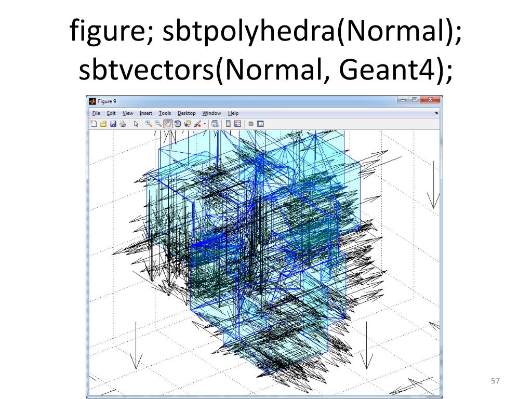Activate the Zoom Out tool
Screen dimensions: 532x399
(158, 124)
